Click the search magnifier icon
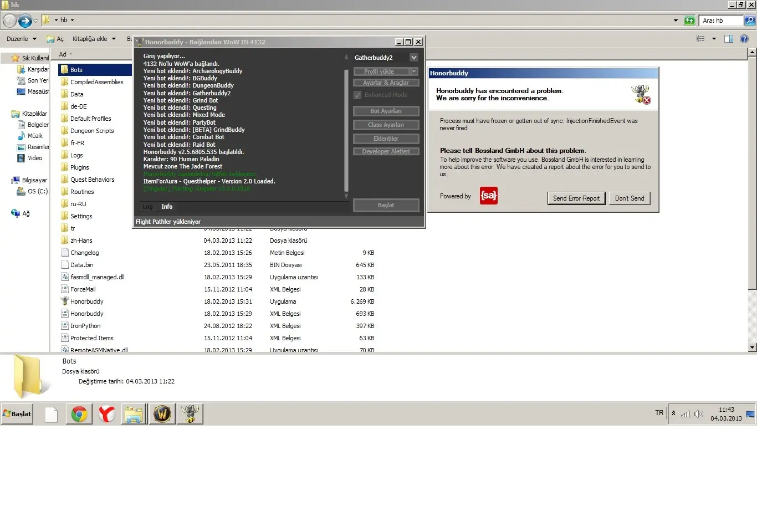 [749, 21]
